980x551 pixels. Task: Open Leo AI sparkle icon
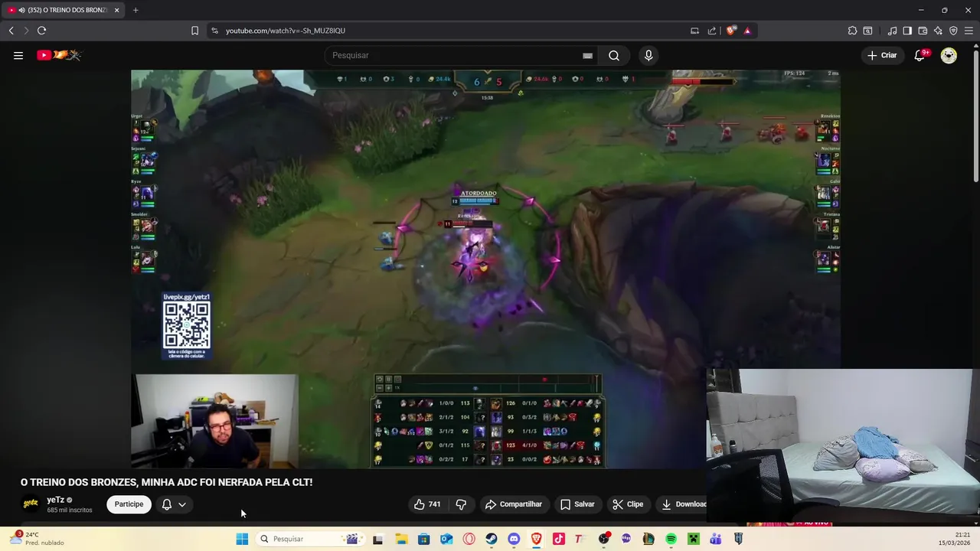pos(938,31)
